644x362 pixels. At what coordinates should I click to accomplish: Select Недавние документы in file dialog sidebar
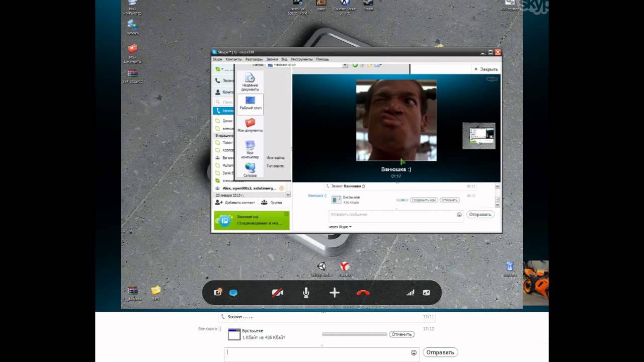[x=250, y=82]
